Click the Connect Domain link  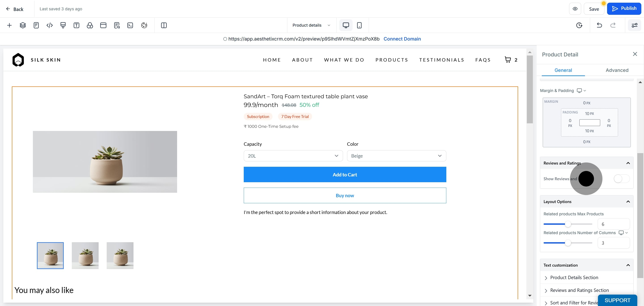[402, 39]
